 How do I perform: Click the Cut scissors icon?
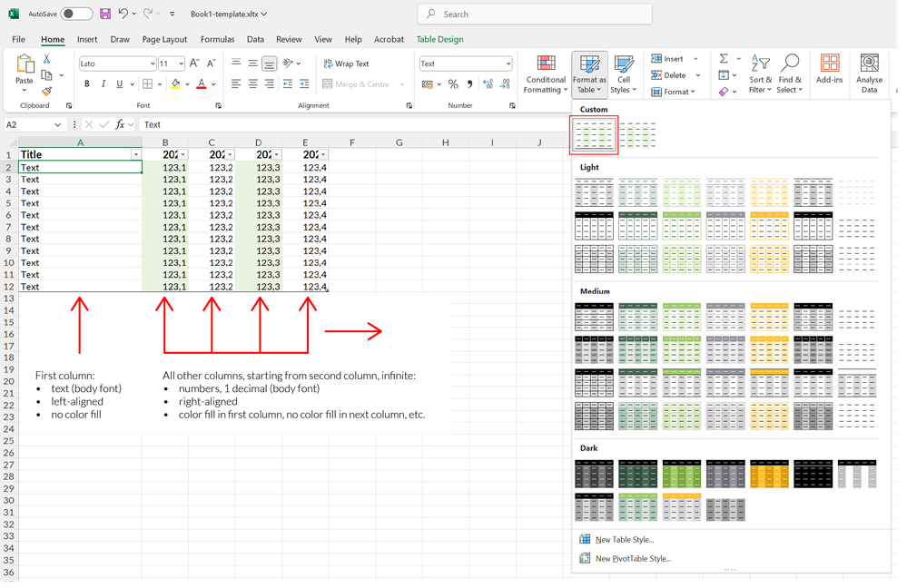(47, 59)
